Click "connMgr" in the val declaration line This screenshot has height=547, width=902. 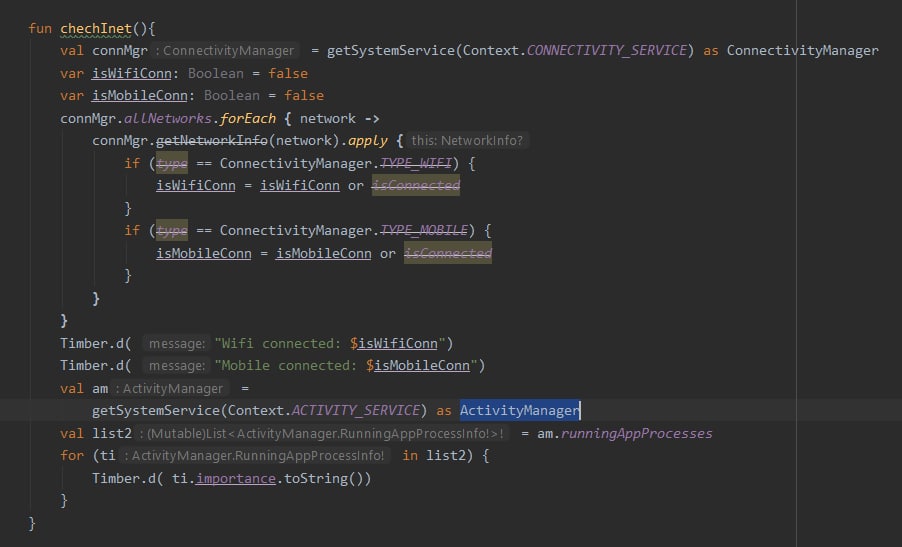coord(120,51)
